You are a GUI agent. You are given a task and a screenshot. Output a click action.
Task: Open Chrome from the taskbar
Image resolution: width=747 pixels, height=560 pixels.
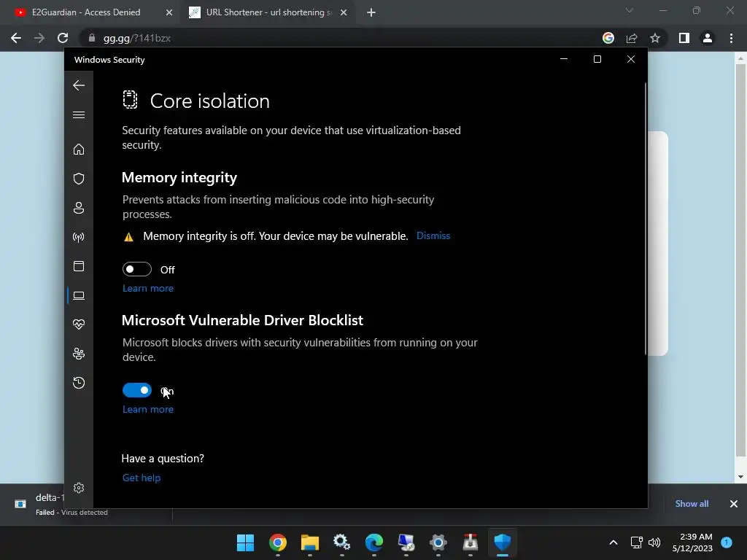(x=278, y=542)
